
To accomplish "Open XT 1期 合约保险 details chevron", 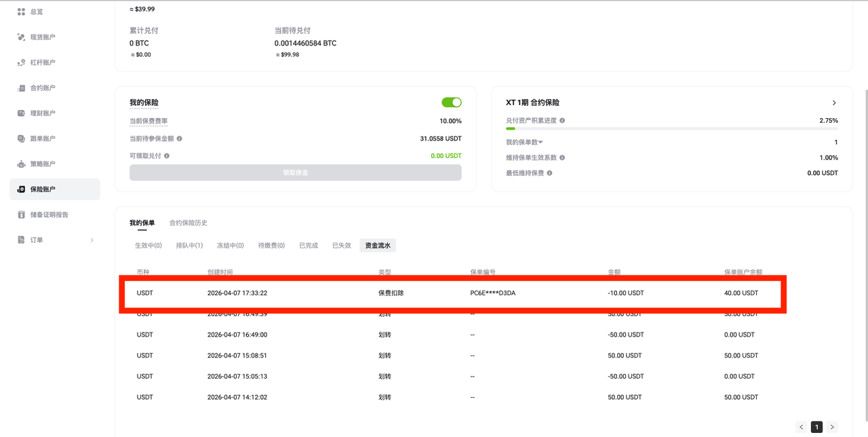I will tap(834, 103).
